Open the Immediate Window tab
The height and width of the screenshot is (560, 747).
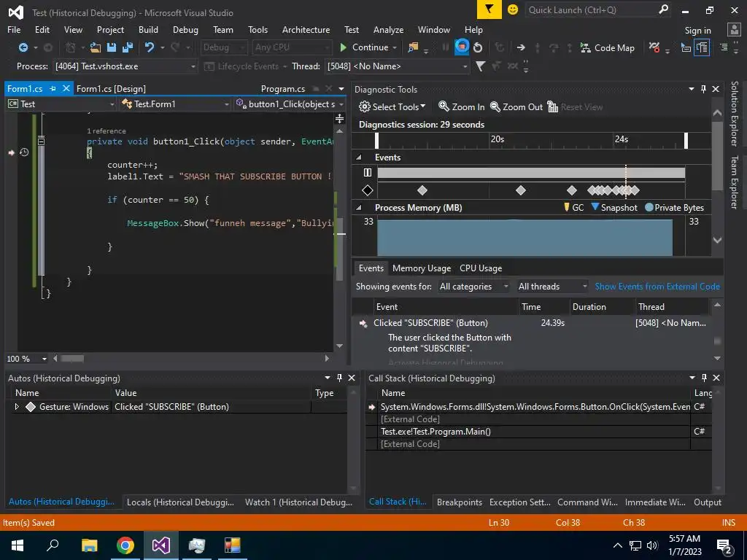click(x=655, y=502)
